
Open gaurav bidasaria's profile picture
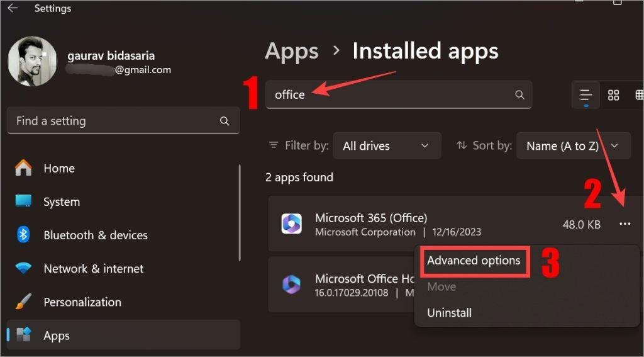(33, 61)
